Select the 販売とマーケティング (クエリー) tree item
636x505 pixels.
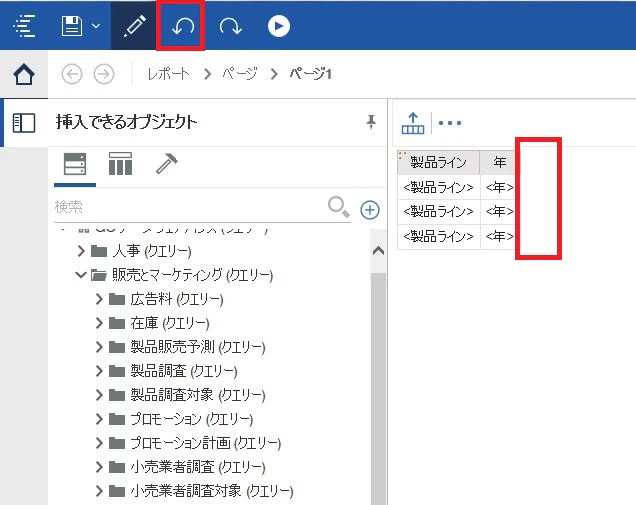pos(193,275)
